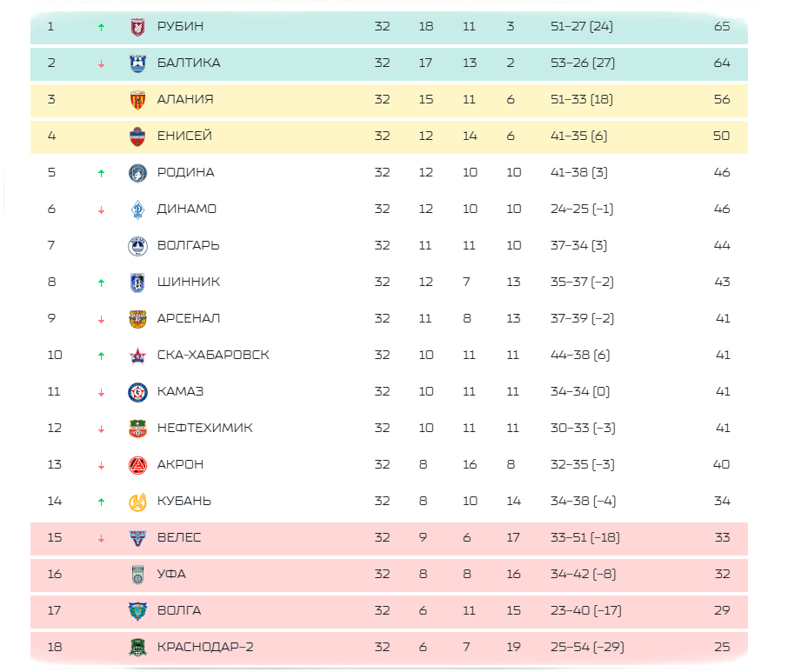The image size is (788, 672).
Task: Click Арсенал's goal record 37–39 (–2)
Action: 582,319
